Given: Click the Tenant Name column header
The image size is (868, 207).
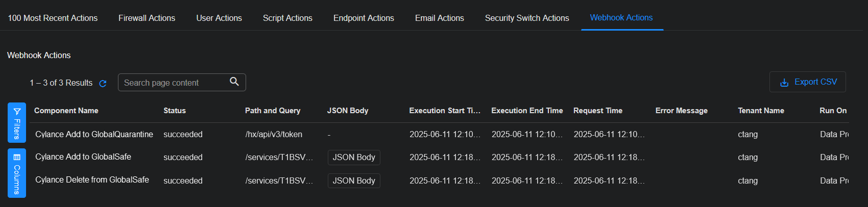Looking at the screenshot, I should click(x=761, y=111).
